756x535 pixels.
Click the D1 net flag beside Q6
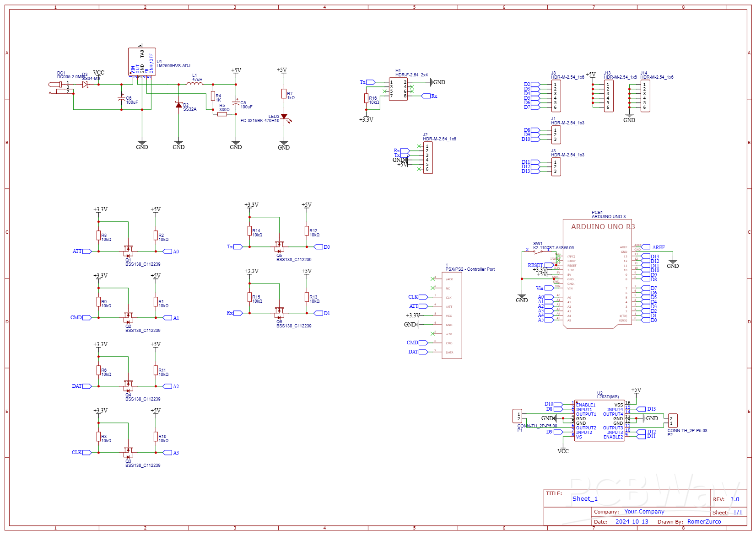point(322,313)
